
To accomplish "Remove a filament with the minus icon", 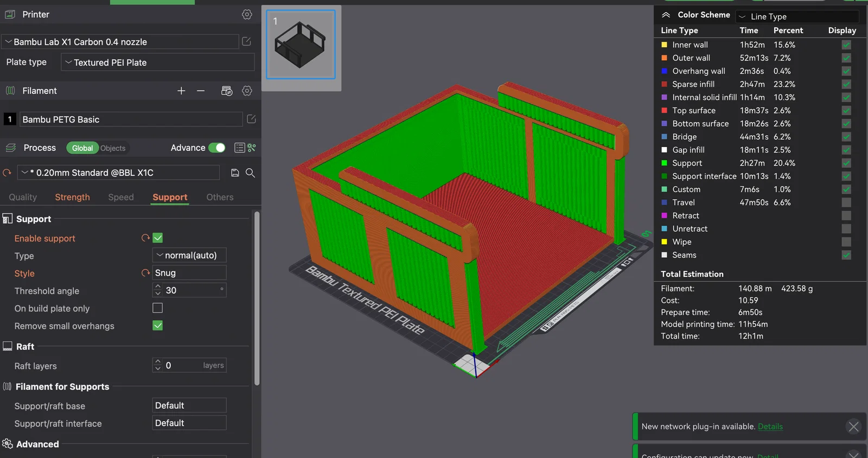I will pyautogui.click(x=201, y=91).
